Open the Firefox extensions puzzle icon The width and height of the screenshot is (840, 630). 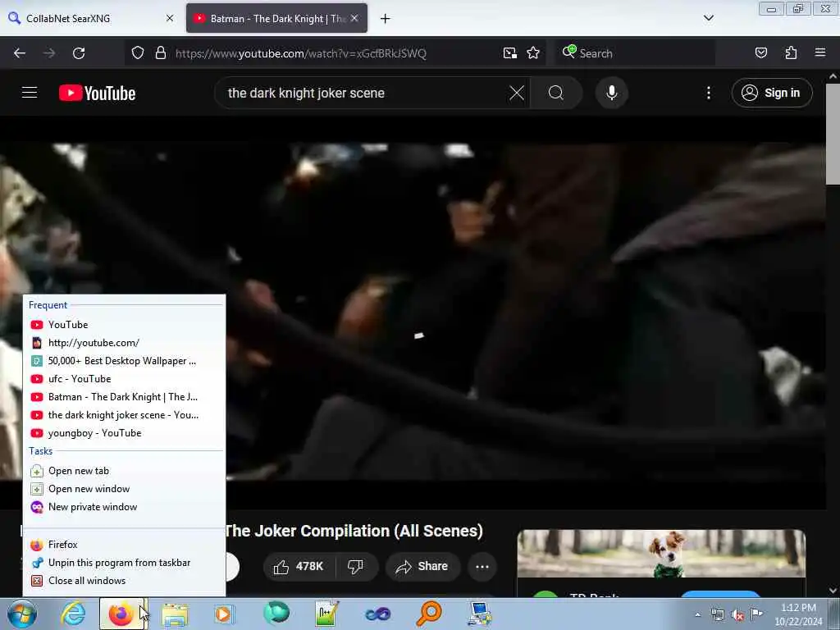click(791, 53)
